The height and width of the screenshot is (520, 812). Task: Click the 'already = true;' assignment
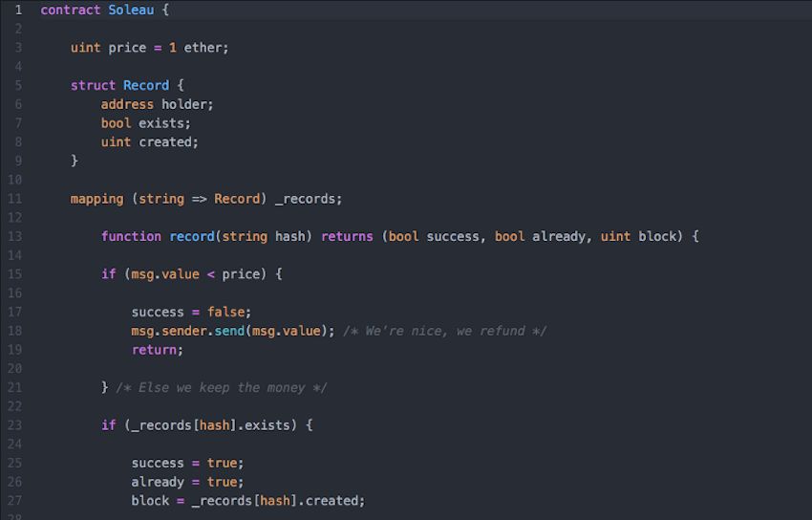tap(187, 482)
